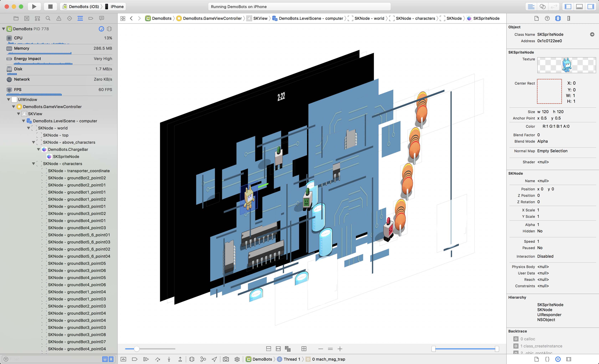Viewport: 599px width, 364px height.
Task: Show the Object inspector tab
Action: pos(558,19)
